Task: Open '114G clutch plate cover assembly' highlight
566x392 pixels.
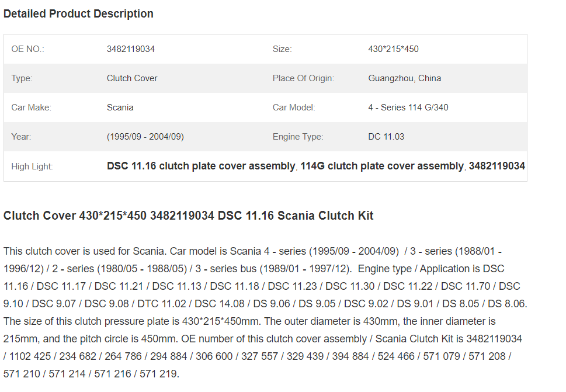Action: tap(382, 166)
